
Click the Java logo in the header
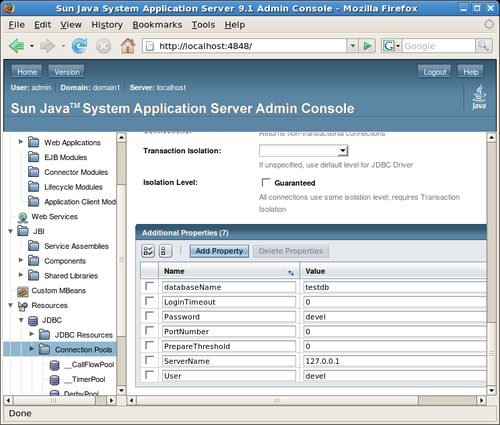tap(479, 97)
